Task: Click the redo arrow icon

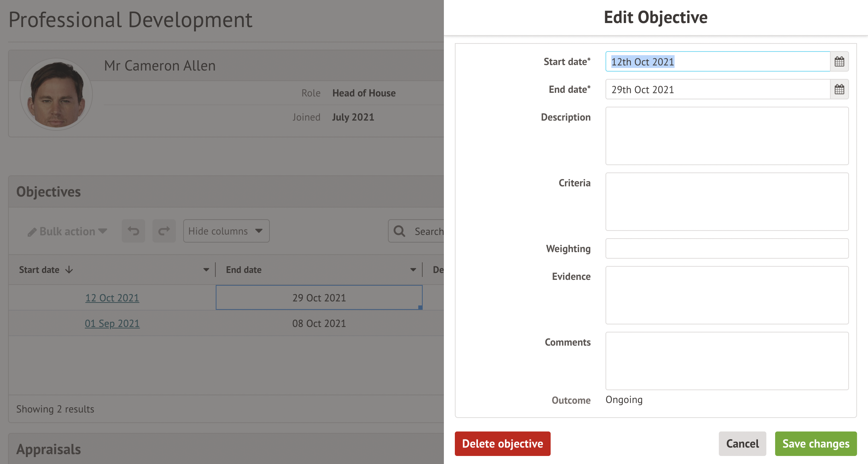Action: 164,231
